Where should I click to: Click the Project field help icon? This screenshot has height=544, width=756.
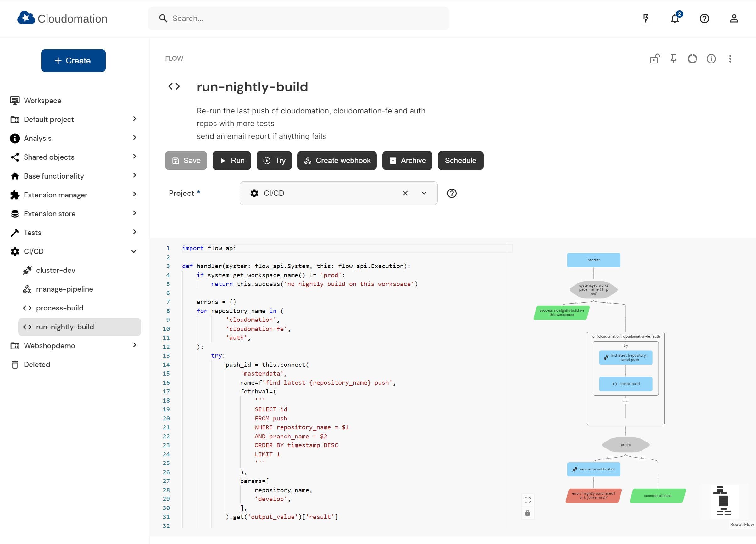(x=452, y=193)
